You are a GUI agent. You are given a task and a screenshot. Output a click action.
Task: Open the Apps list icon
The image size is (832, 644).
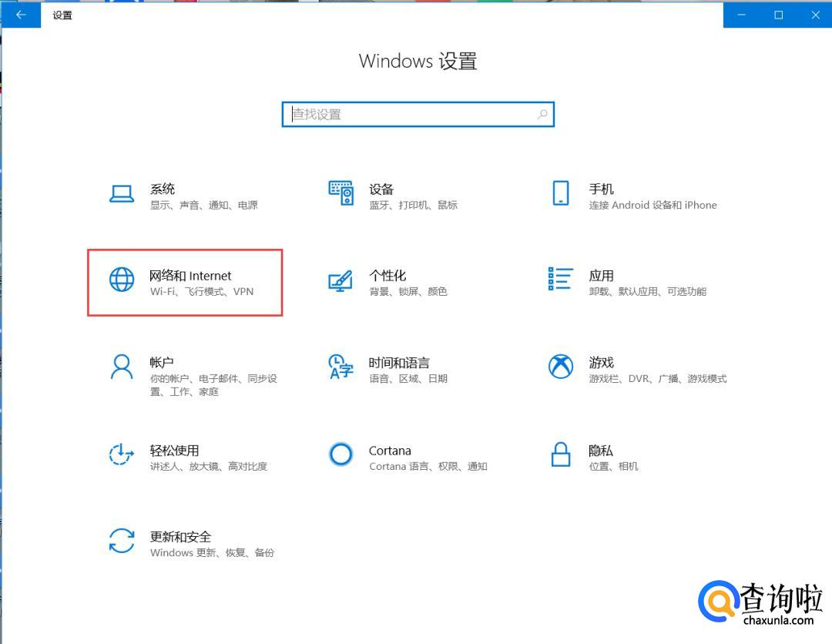click(560, 279)
